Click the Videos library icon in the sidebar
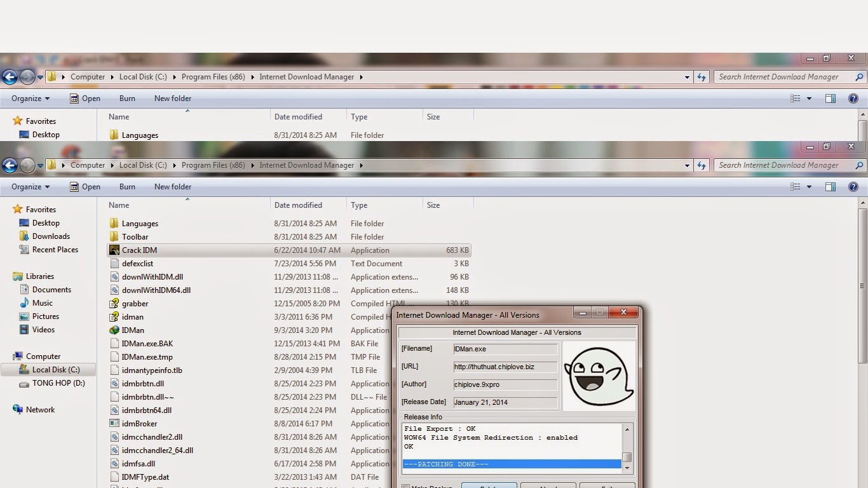 (x=24, y=330)
